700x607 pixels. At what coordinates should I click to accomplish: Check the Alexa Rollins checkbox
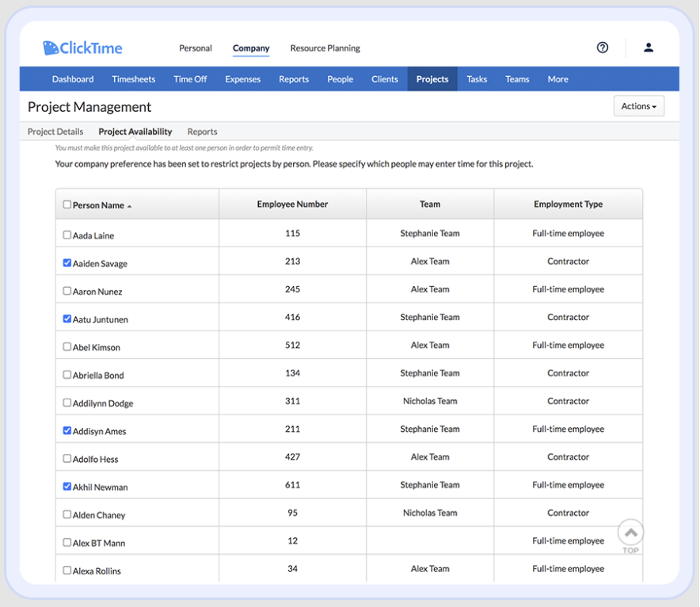pos(67,571)
